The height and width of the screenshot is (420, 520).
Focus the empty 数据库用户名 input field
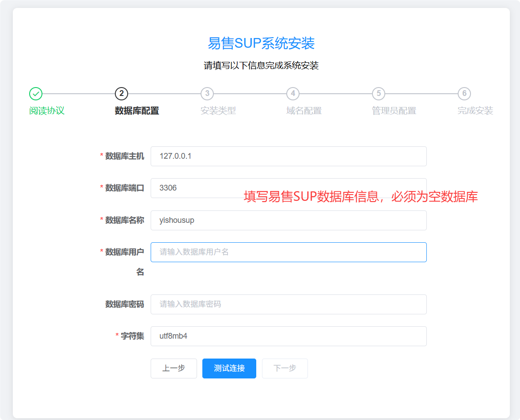click(288, 252)
